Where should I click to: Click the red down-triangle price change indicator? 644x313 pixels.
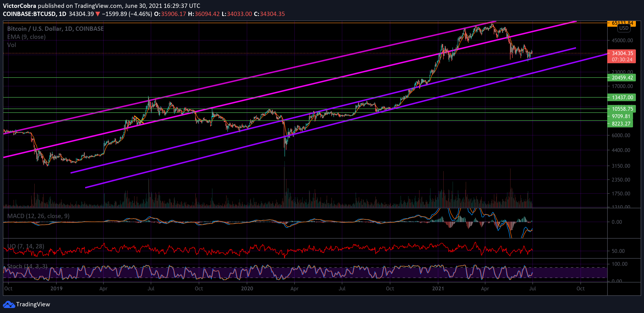pyautogui.click(x=98, y=14)
